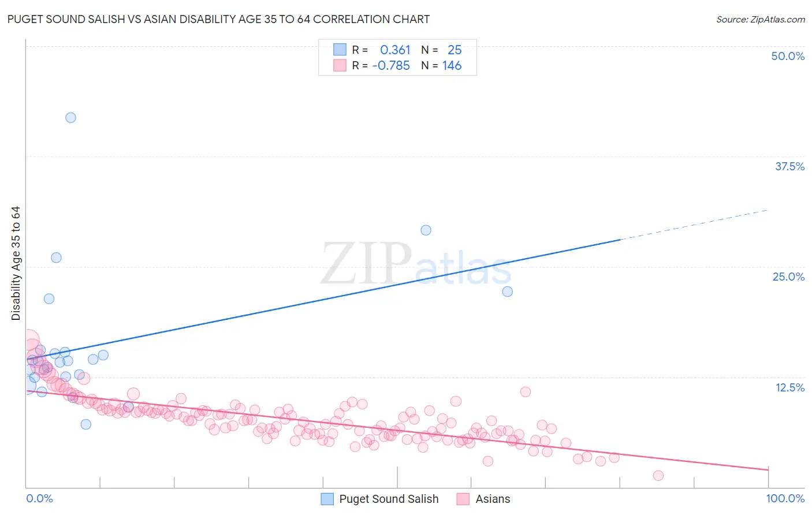Click the ZIPatlas watermark in chart center
The width and height of the screenshot is (812, 515).
[x=416, y=263]
